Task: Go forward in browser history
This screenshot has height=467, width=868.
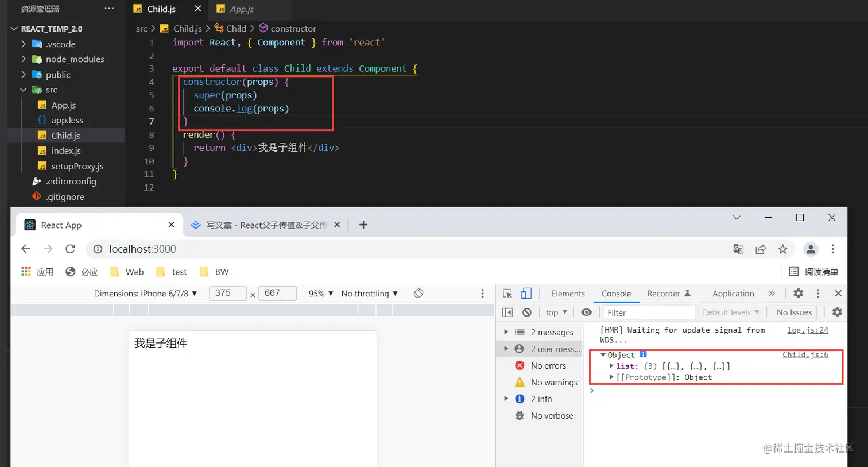Action: pos(48,249)
